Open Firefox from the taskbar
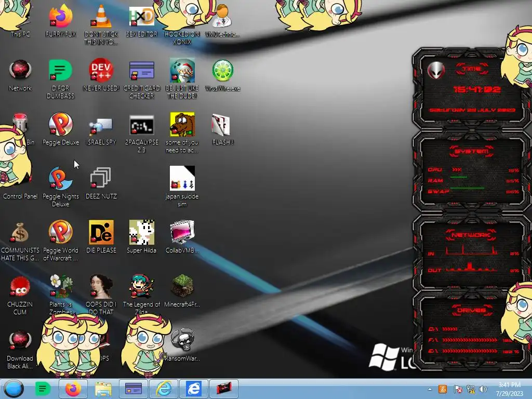The image size is (532, 399). coord(73,389)
